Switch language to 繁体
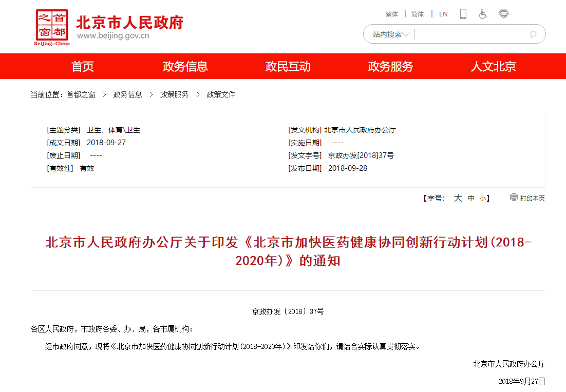 392,14
